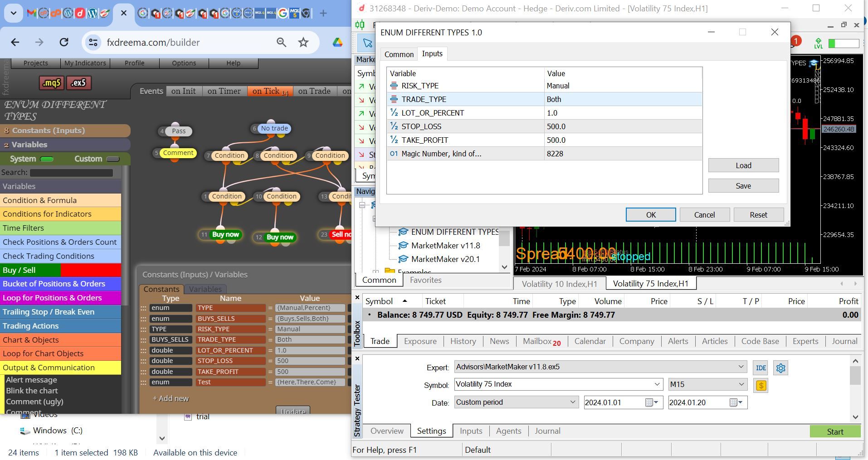Screen dimensions: 868x460
Task: Open the on Timer events tab
Action: [224, 91]
